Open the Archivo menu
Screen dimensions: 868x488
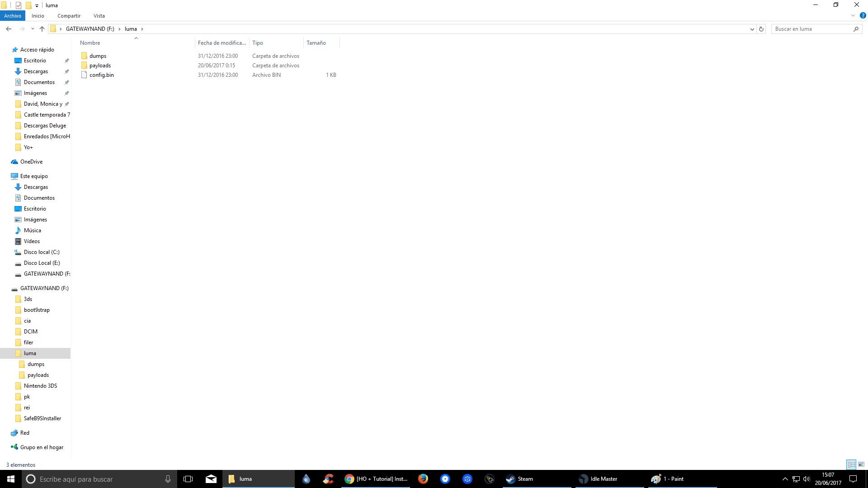[13, 16]
